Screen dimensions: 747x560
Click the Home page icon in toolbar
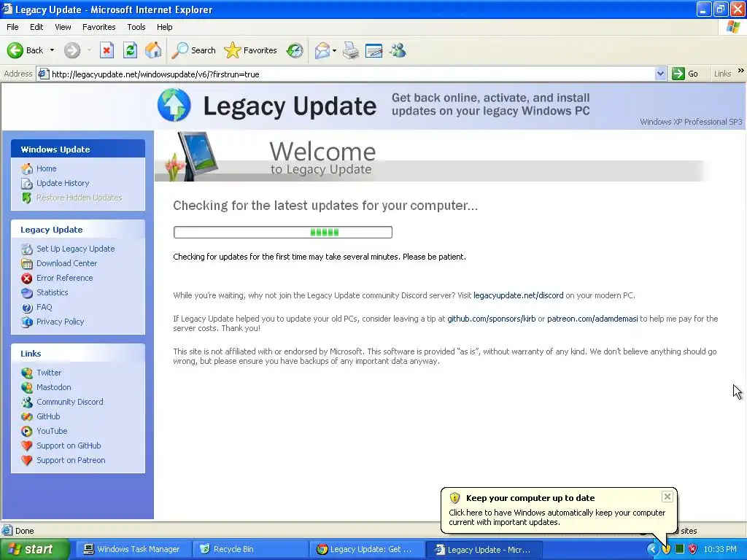coord(153,50)
